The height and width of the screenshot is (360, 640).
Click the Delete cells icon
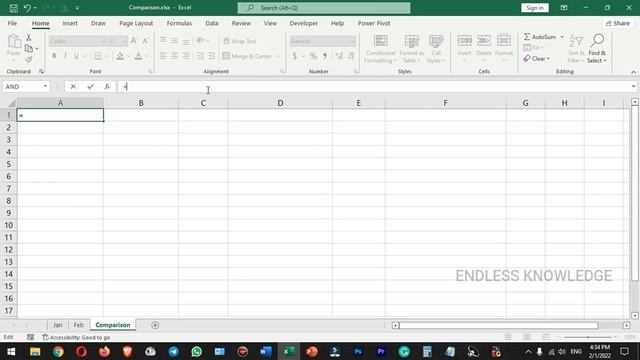[484, 41]
